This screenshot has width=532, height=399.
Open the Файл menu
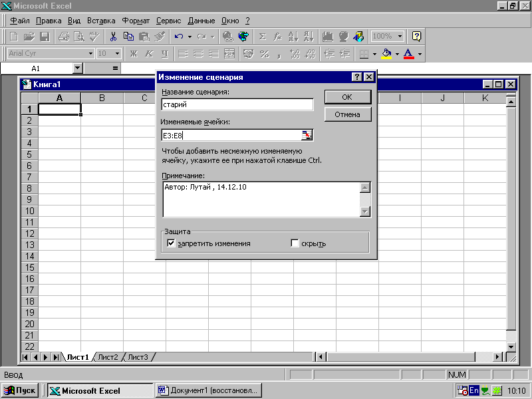tap(20, 21)
